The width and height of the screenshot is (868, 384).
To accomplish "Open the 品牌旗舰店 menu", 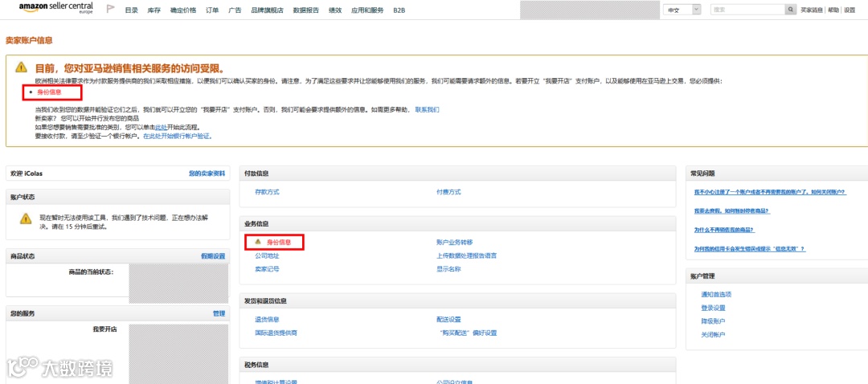I will point(268,10).
